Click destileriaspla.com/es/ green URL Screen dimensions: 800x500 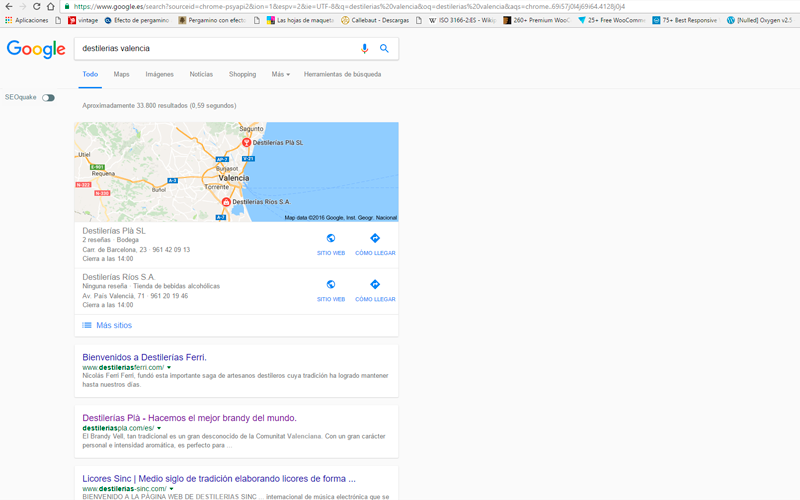coord(118,428)
